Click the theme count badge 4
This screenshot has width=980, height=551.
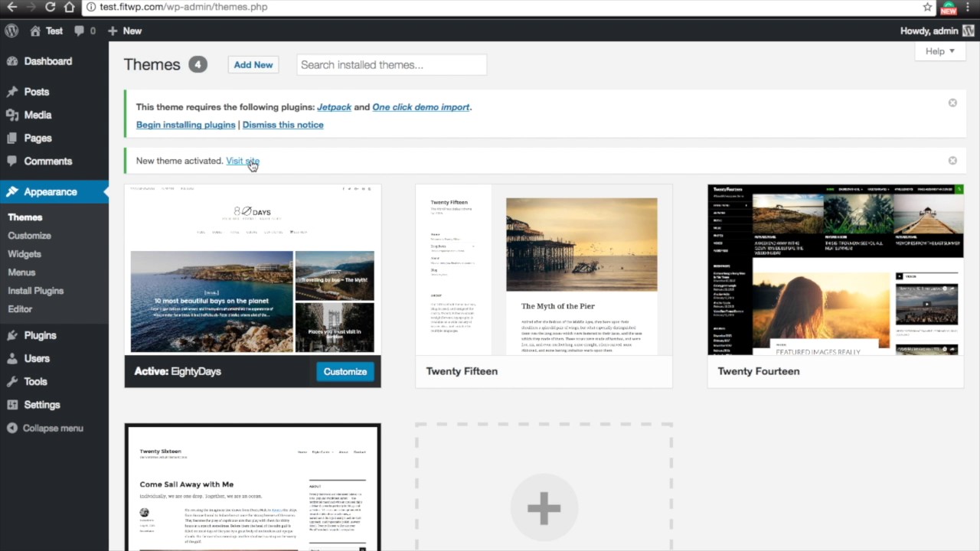[198, 64]
